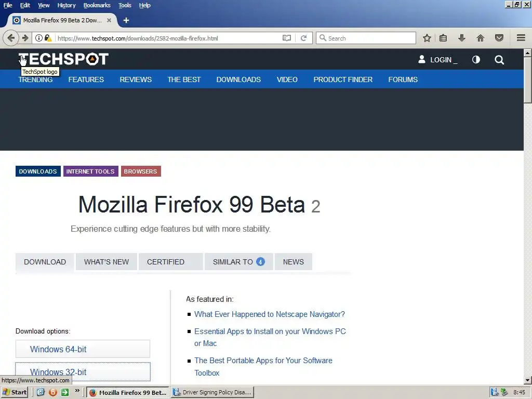This screenshot has width=532, height=399.
Task: Select the DOWNLOAD tab
Action: click(45, 262)
